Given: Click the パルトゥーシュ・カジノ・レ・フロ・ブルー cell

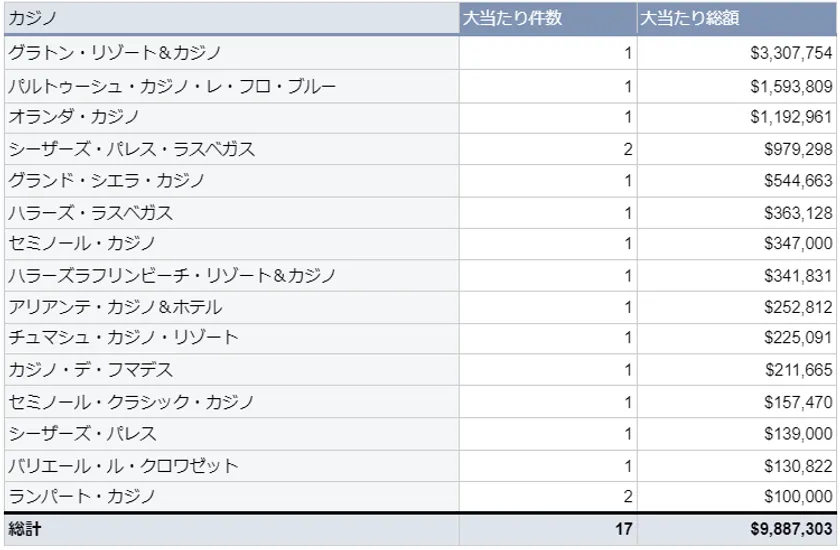Looking at the screenshot, I should tap(172, 86).
